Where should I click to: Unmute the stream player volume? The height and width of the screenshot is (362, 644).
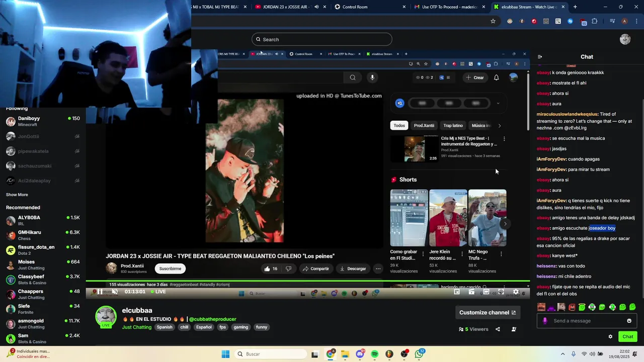[115, 292]
